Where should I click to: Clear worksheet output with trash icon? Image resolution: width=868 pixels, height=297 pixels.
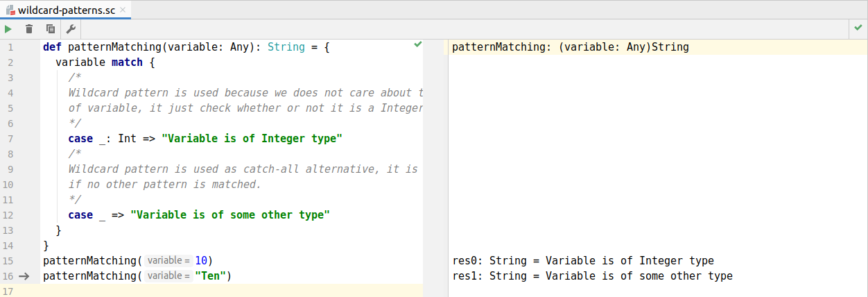click(29, 29)
